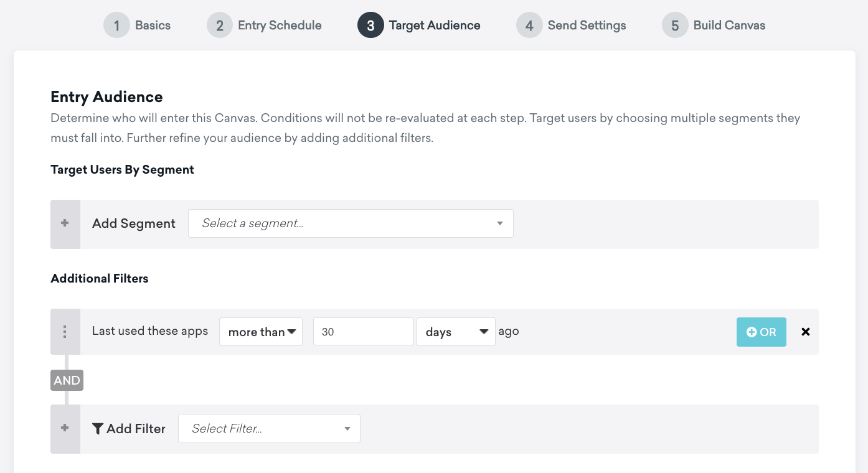Viewport: 868px width, 473px height.
Task: Click the Target Users By Segment heading
Action: (x=122, y=170)
